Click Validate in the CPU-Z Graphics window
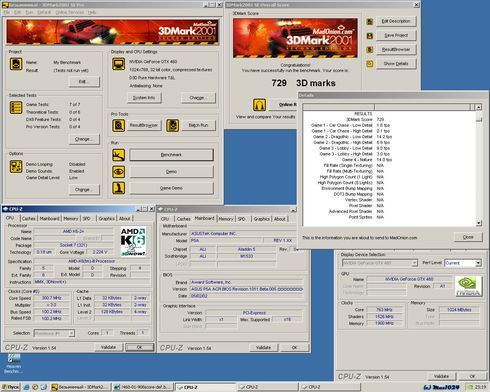490x392 pixels. pyautogui.click(x=441, y=376)
